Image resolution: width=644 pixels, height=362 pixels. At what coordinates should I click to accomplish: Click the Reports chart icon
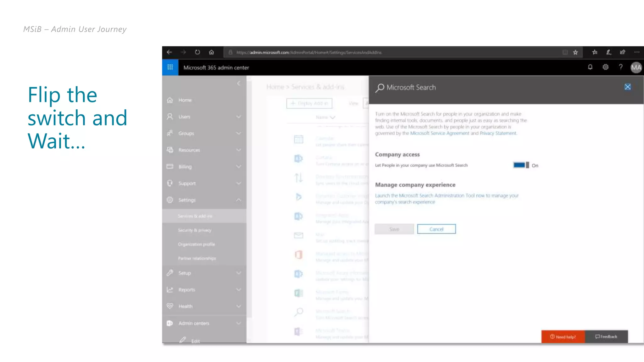(x=170, y=289)
